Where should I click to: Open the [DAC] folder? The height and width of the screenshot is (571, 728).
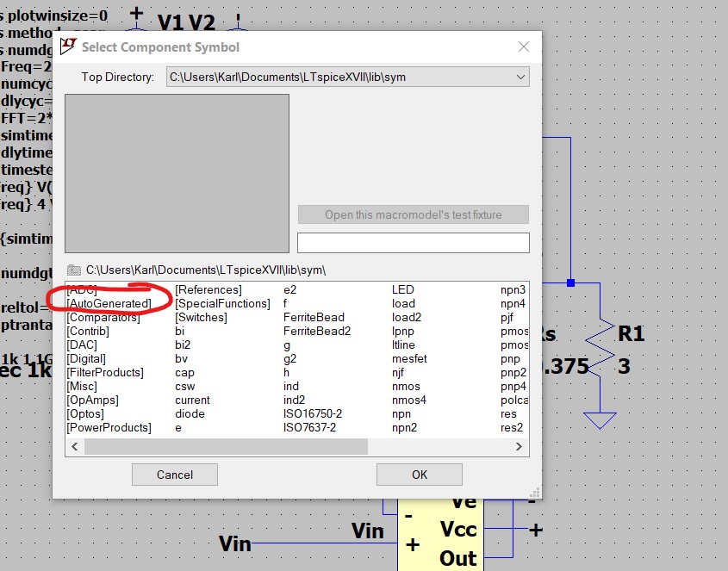(82, 344)
